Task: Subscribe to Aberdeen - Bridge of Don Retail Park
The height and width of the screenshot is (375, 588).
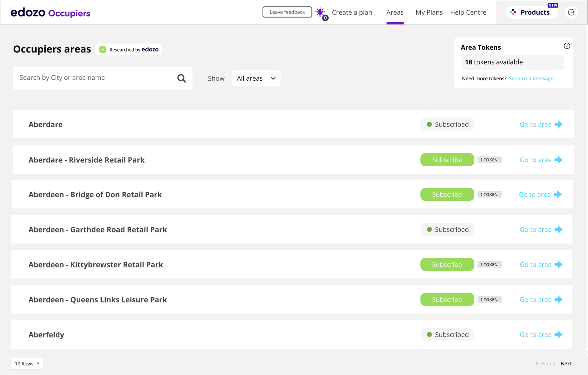Action: [447, 194]
